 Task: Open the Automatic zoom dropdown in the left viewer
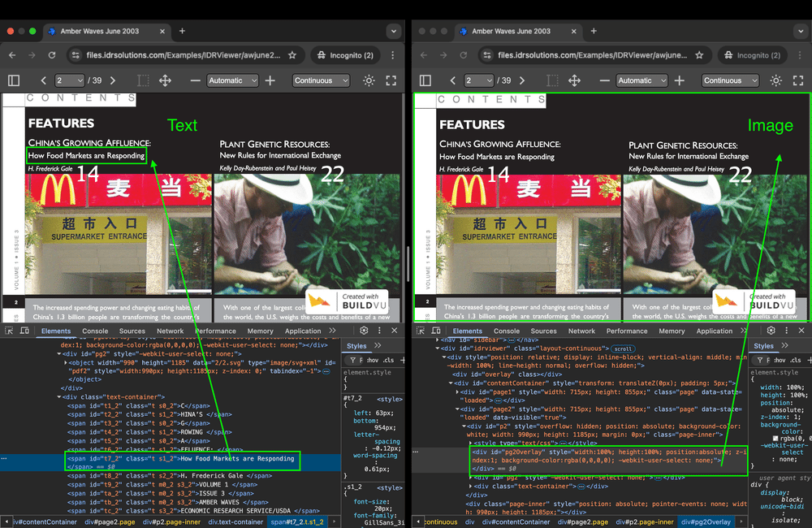[x=232, y=80]
